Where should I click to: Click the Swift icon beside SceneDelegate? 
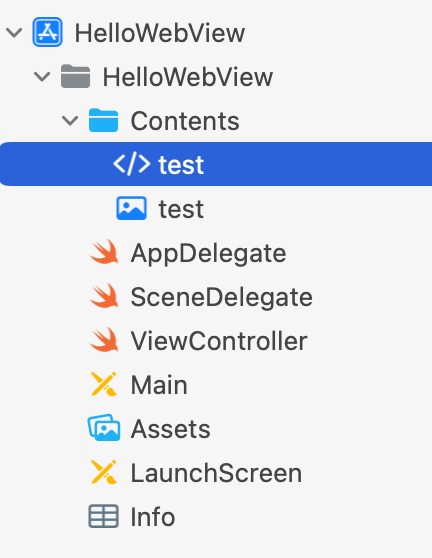pos(104,296)
